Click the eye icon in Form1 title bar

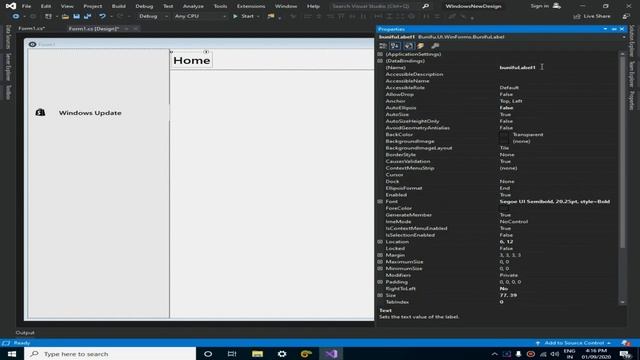click(x=32, y=44)
